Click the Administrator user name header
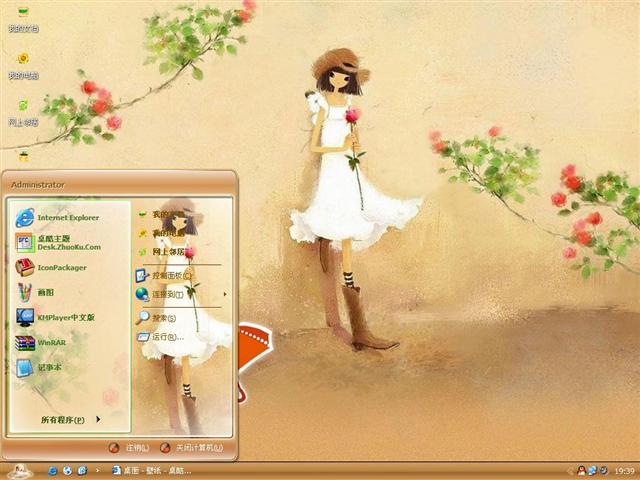The width and height of the screenshot is (640, 480). click(x=38, y=185)
